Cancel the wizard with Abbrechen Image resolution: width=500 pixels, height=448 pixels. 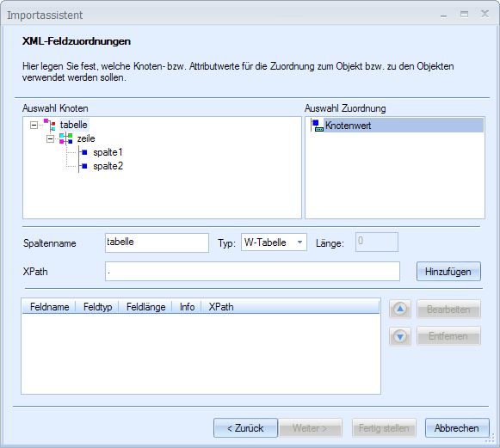(457, 428)
